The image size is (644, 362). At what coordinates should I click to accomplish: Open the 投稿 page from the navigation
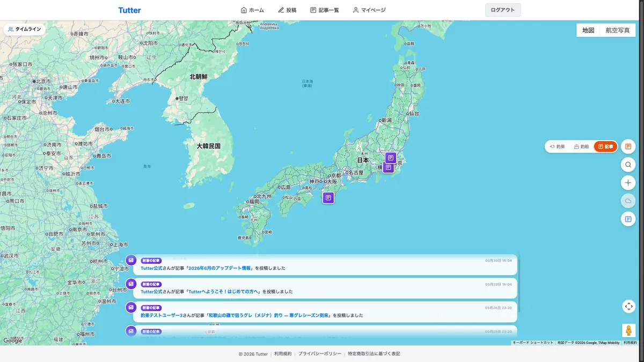[287, 10]
